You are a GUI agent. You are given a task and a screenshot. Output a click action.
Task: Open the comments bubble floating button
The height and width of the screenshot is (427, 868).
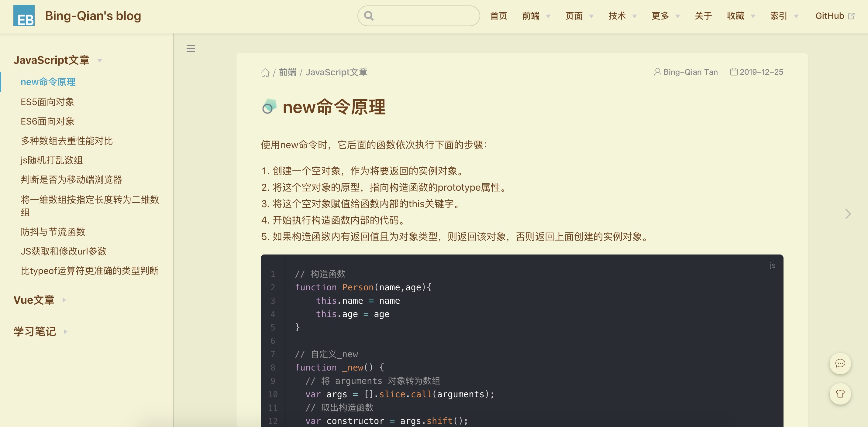pos(840,363)
